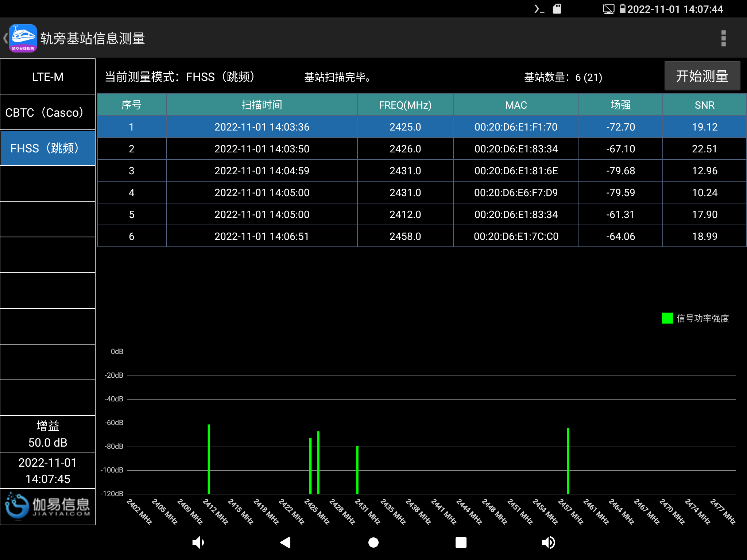747x560 pixels.
Task: Click SNR value 19.12
Action: tap(705, 127)
